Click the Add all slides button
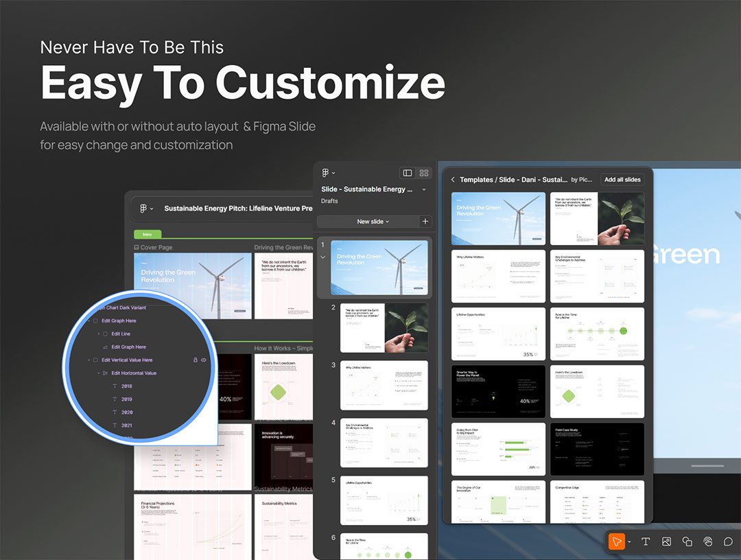741x560 pixels. [622, 180]
